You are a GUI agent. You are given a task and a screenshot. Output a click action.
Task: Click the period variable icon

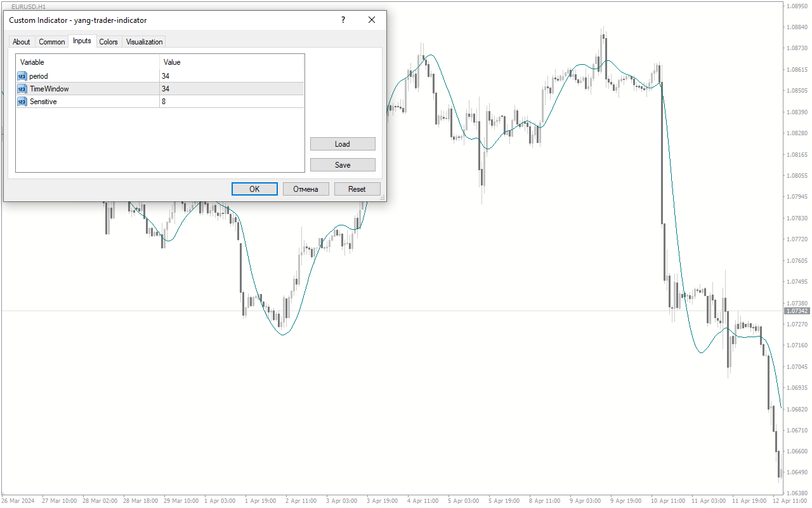[x=22, y=76]
